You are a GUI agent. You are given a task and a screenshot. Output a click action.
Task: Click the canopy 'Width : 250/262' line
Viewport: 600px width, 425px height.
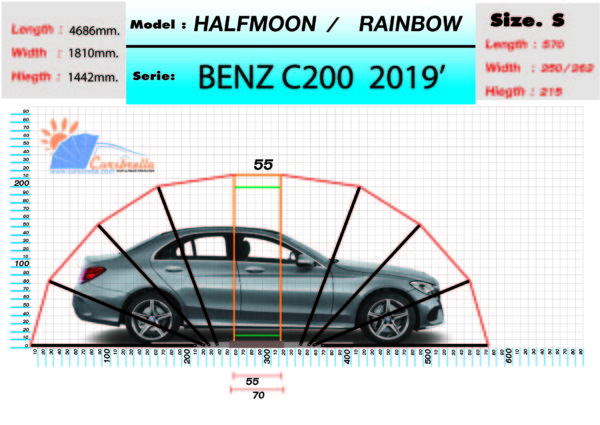(x=539, y=68)
